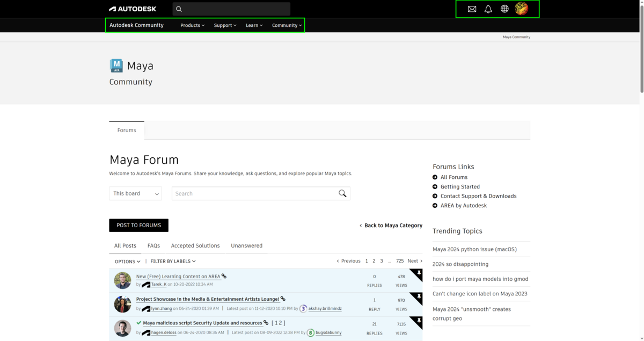Click arrow icon beside Getting Started
This screenshot has height=341, width=644.
435,187
